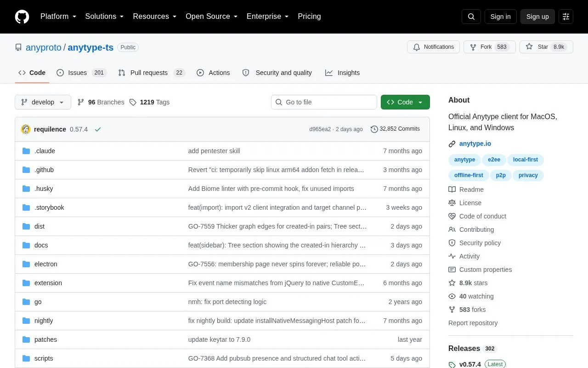Go to GitHub homepage via Octocat logo
Screen dimensions: 588x368
click(22, 17)
